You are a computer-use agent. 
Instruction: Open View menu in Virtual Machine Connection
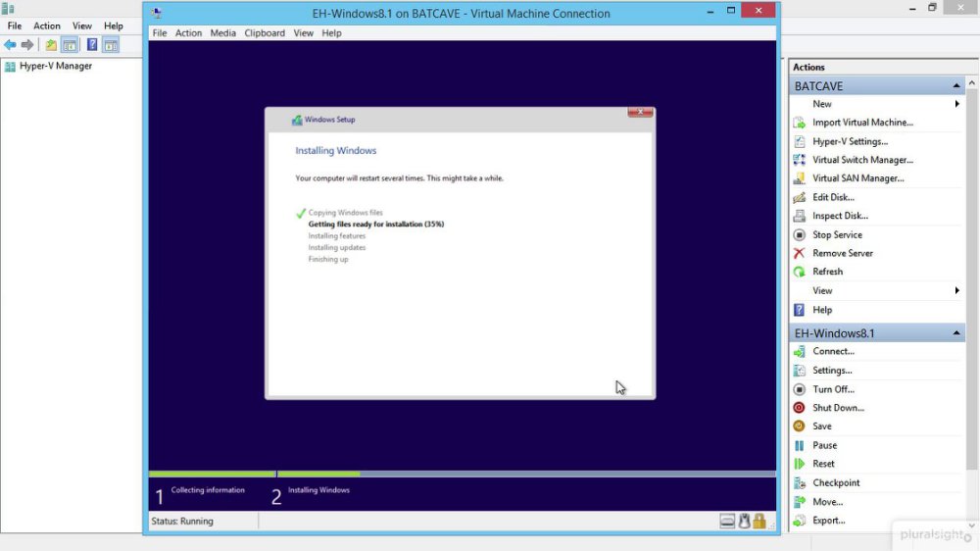tap(303, 33)
